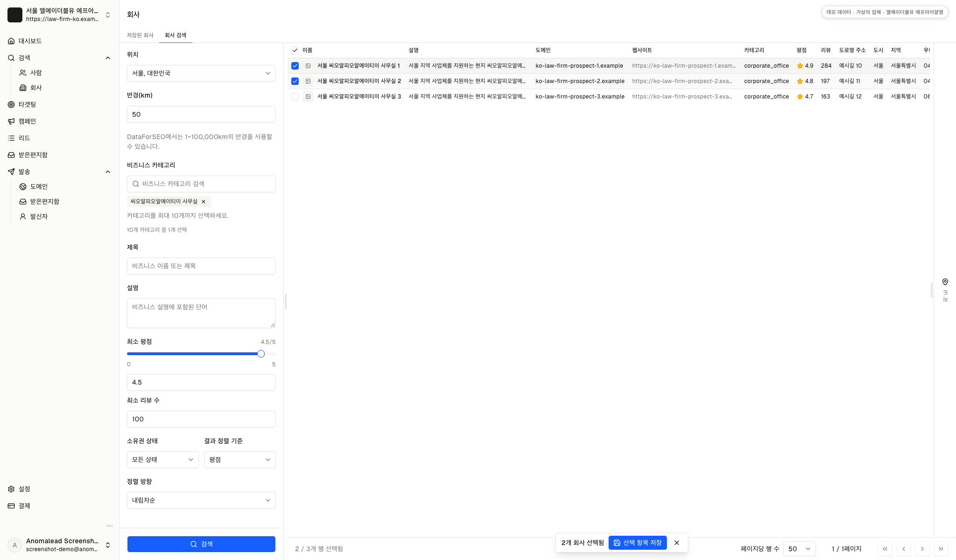Open 캠페인 megaphone icon in sidebar

(11, 121)
